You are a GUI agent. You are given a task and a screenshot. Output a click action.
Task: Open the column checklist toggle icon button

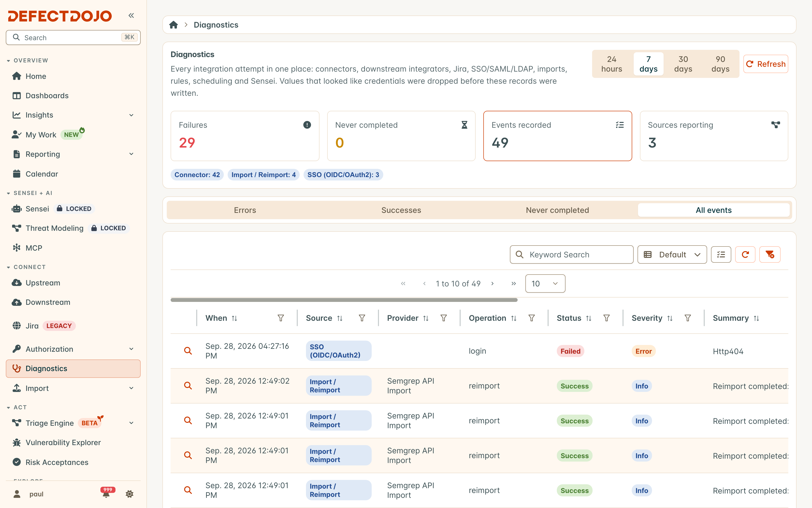[721, 254]
